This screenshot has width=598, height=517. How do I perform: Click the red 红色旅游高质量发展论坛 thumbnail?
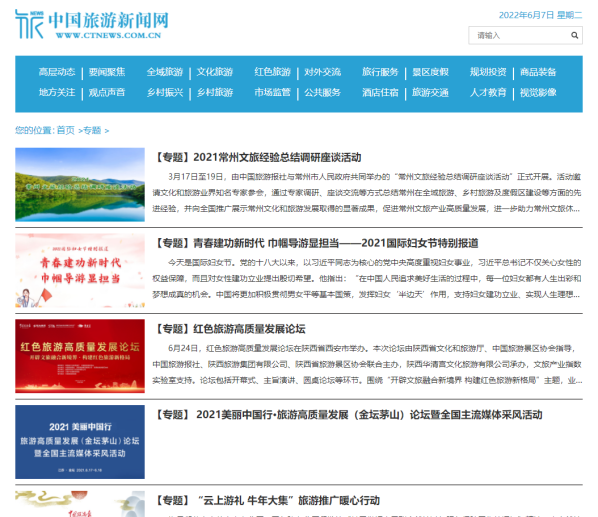coord(80,356)
